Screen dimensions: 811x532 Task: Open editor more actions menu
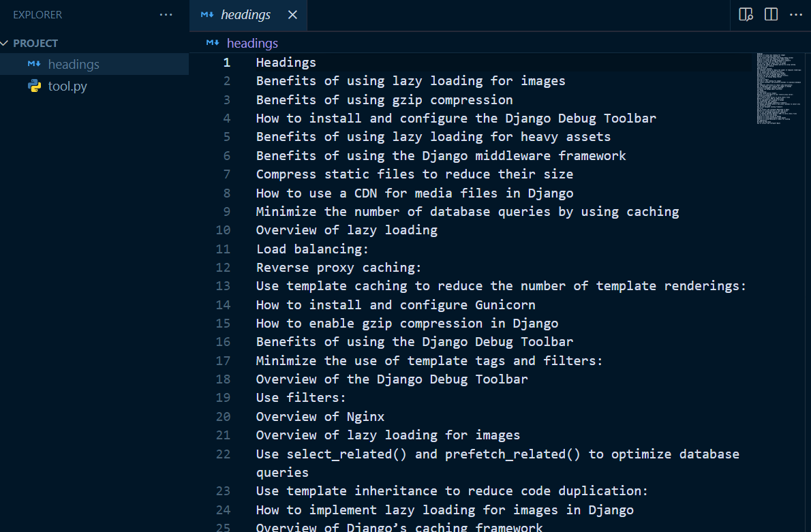click(x=796, y=14)
